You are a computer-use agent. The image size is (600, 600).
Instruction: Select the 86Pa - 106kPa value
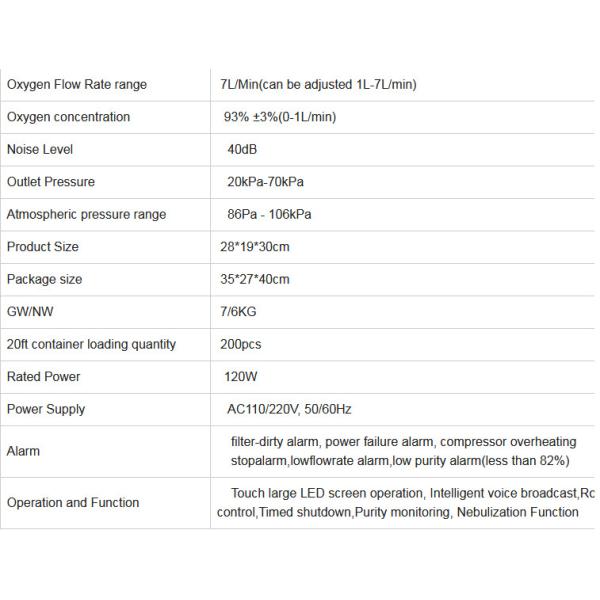(269, 215)
